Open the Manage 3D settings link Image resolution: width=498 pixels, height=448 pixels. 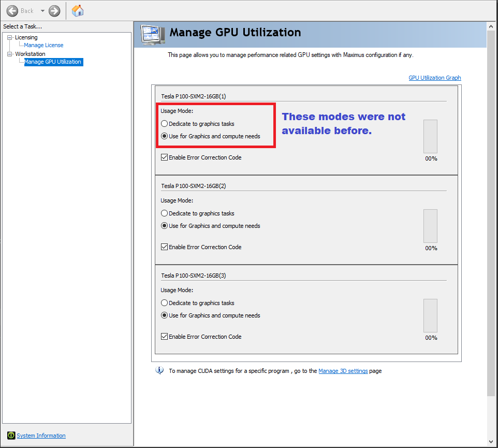coord(343,371)
